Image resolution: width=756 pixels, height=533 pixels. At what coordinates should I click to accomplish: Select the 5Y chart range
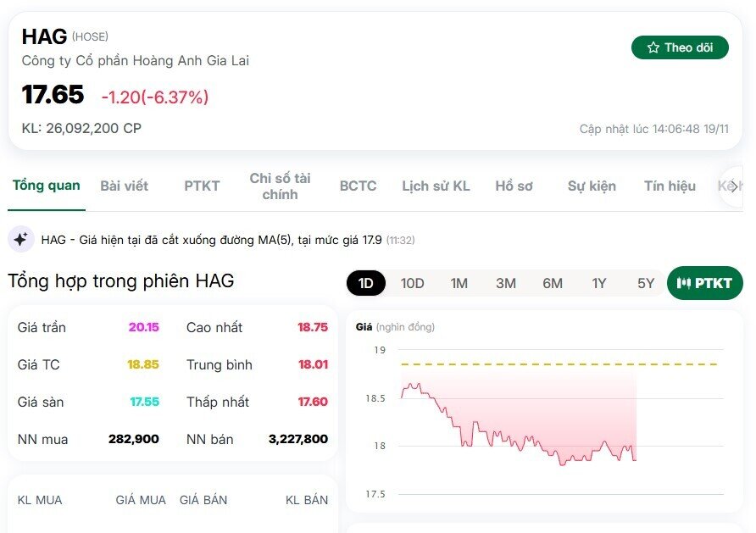coord(646,283)
